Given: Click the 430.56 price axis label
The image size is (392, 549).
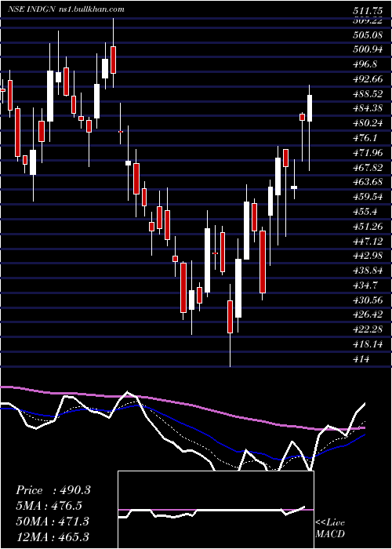Looking at the screenshot, I should click(368, 300).
